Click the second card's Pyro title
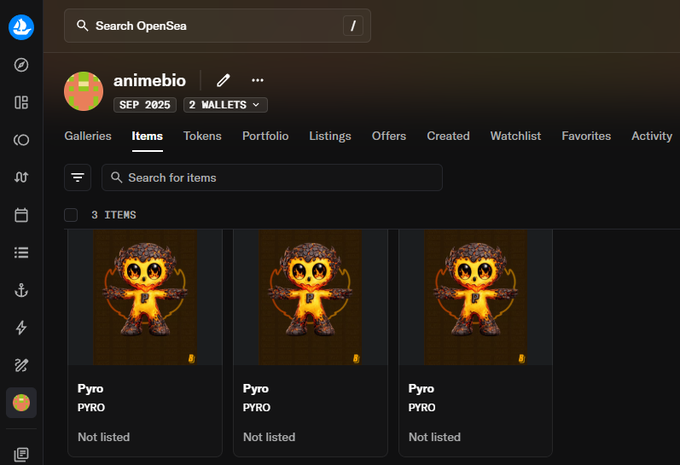 pyautogui.click(x=256, y=389)
